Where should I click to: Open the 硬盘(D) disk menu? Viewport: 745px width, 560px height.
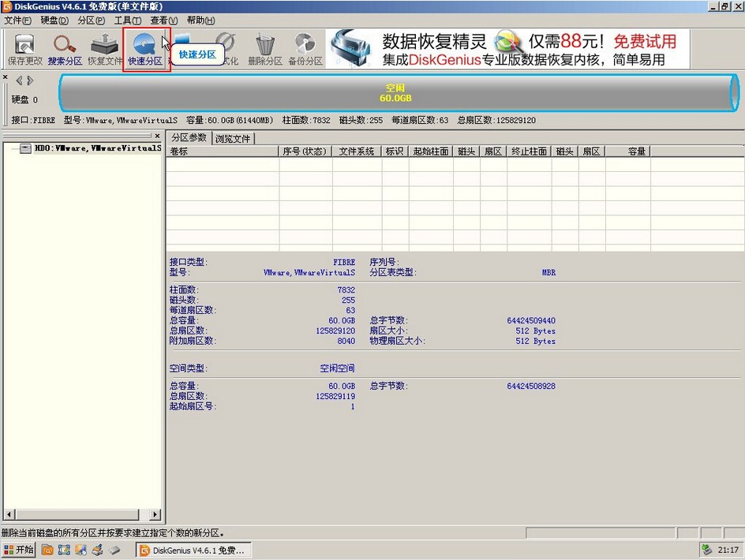52,21
